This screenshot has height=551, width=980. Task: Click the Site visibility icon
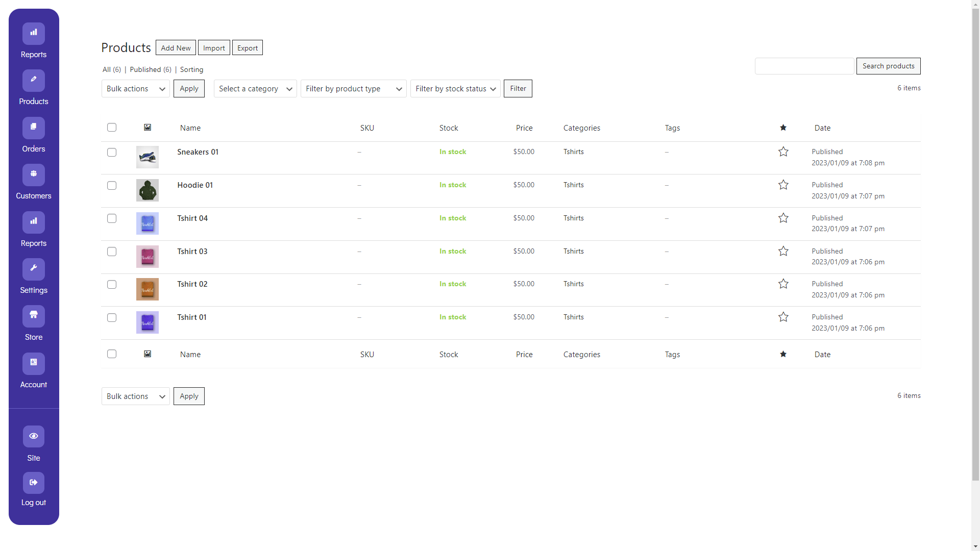point(34,436)
